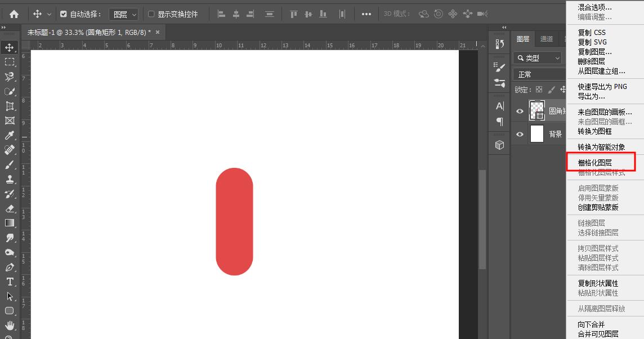This screenshot has width=644, height=339.
Task: Click 快速导出为 PNG
Action: pyautogui.click(x=602, y=87)
